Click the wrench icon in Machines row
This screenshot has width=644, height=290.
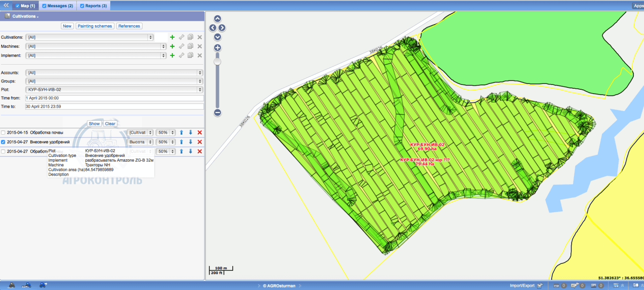click(181, 46)
